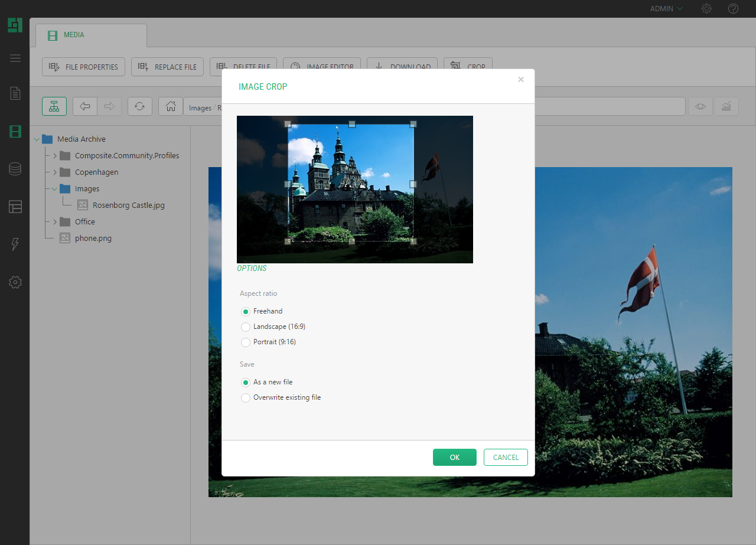This screenshot has height=545, width=756.
Task: Select Rosenborg Castle.jpg in the tree
Action: (128, 205)
